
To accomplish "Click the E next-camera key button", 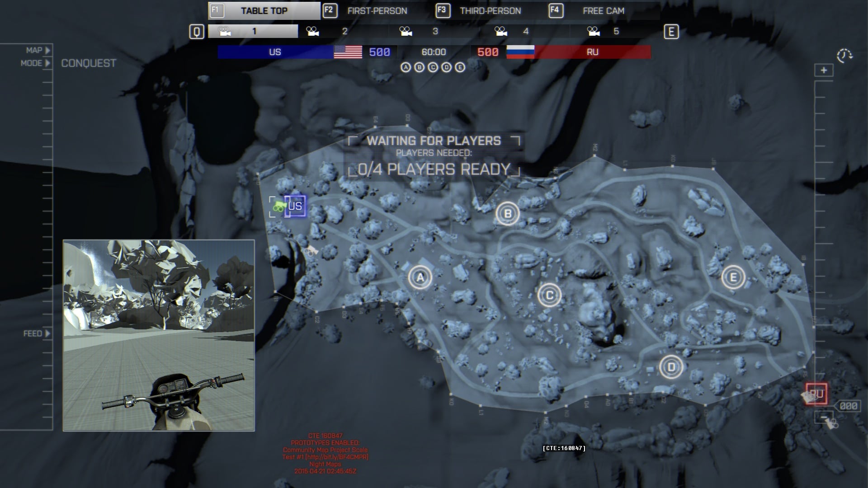I will pos(671,32).
